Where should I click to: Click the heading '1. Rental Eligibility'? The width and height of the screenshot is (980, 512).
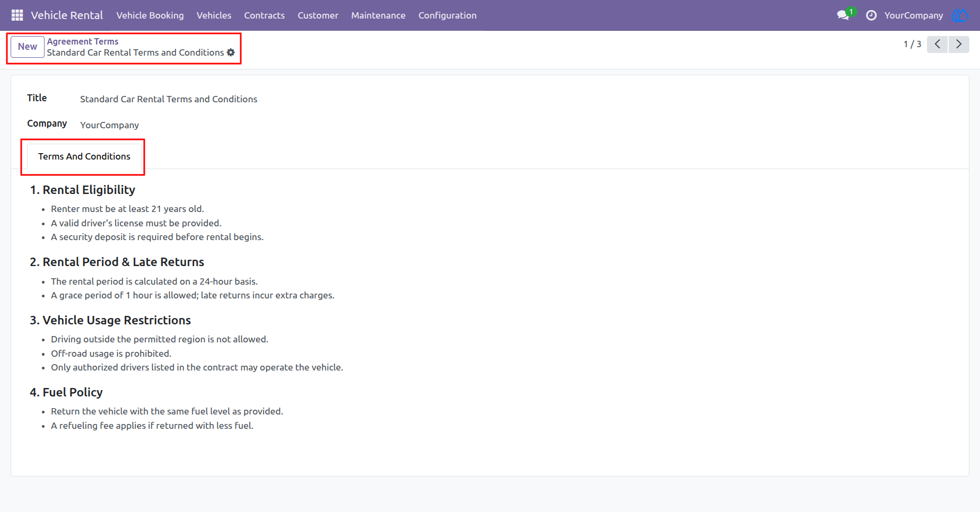coord(83,190)
